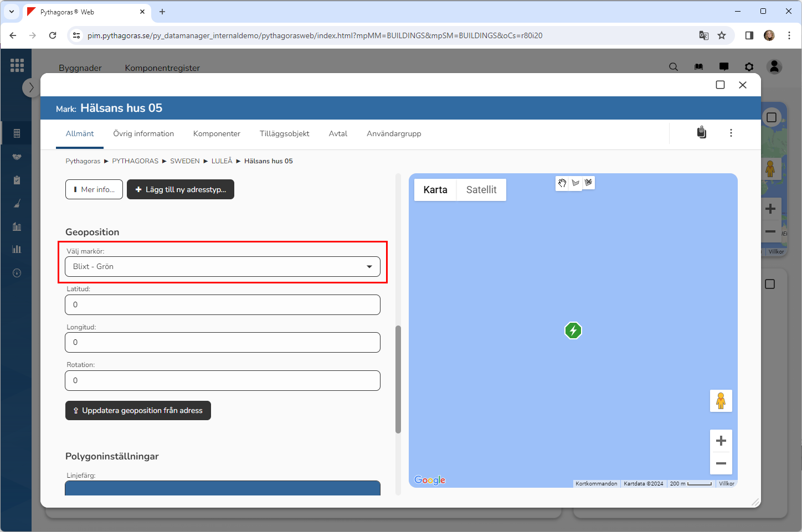Viewport: 802px width, 532px height.
Task: Open the Övrig information tab
Action: coord(143,134)
